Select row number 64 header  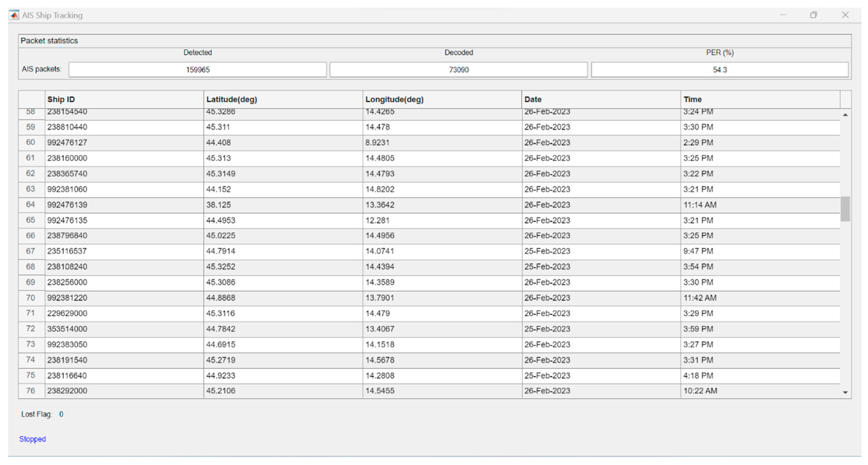[31, 204]
